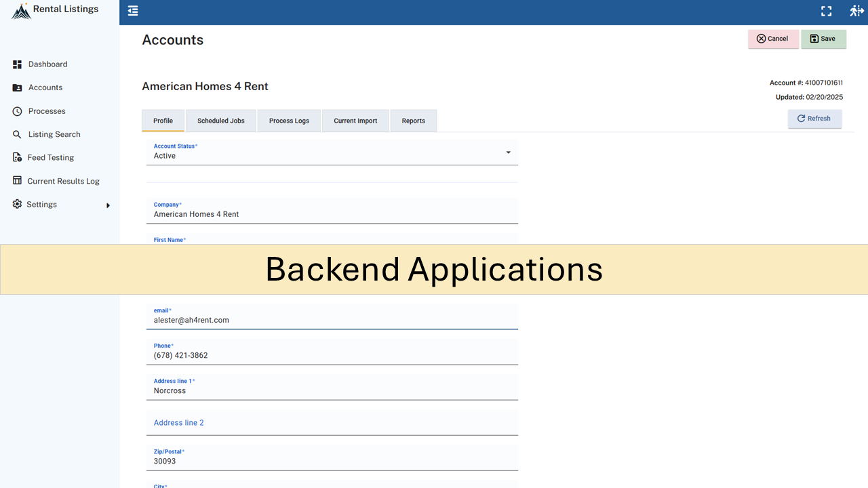Click the Account # 41007101611 text
Screen dimensions: 868x488
click(806, 83)
